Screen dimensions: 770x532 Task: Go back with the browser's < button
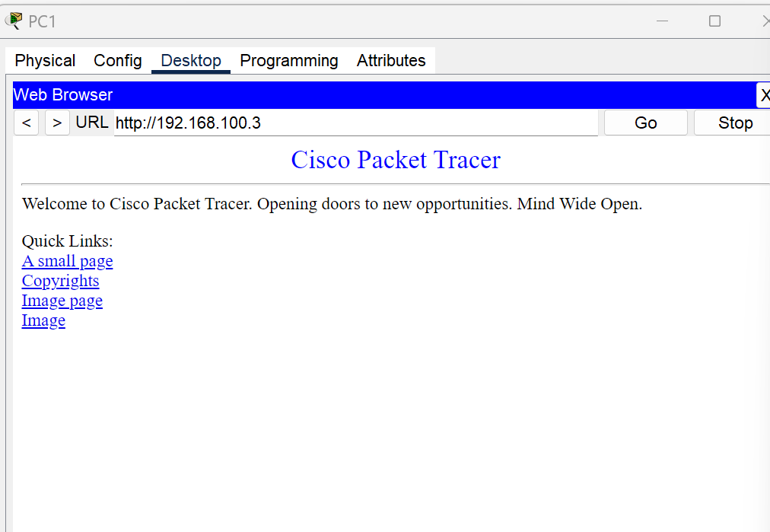point(27,123)
